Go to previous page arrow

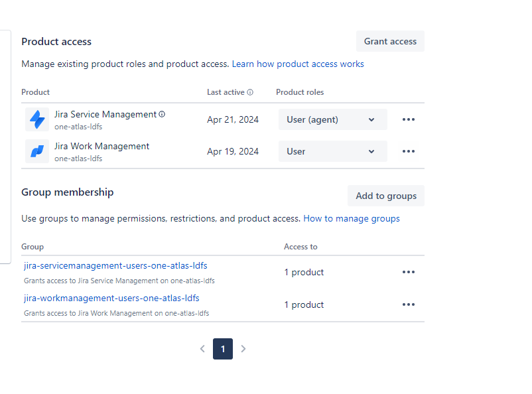[202, 348]
